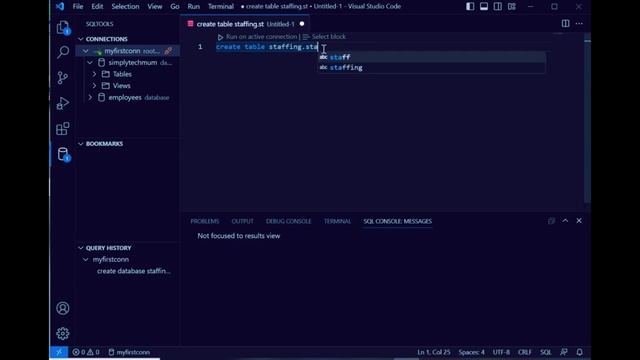The height and width of the screenshot is (360, 640).
Task: Click the feedback icon in status bar
Action: click(x=564, y=352)
